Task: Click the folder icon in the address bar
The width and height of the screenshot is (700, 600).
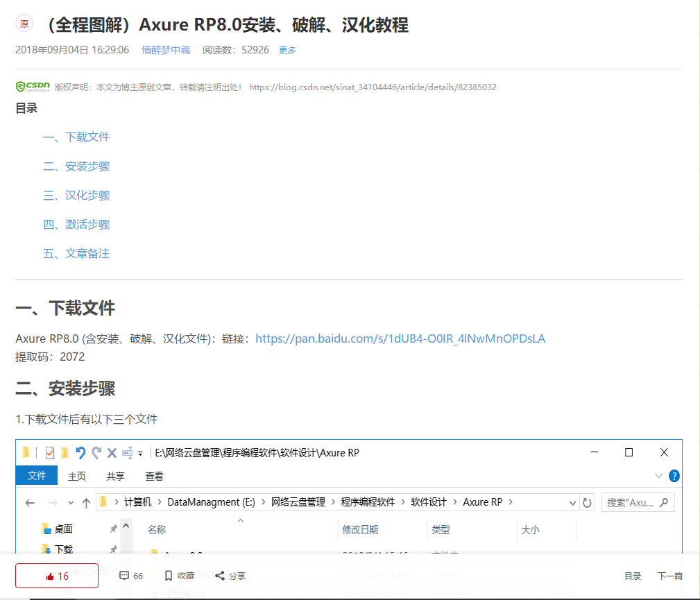Action: click(103, 502)
